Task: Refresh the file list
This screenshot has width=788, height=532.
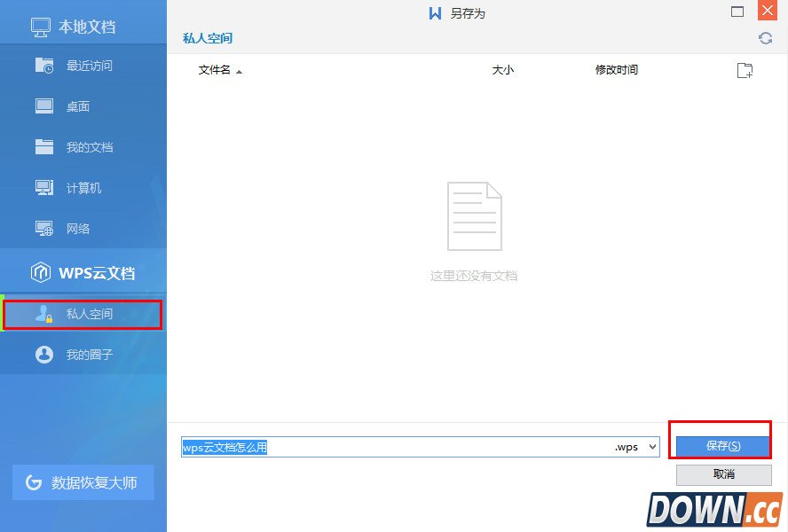Action: click(765, 38)
